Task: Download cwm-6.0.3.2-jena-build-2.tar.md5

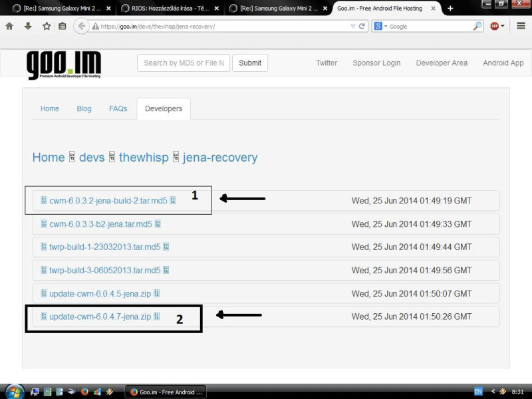Action: [x=108, y=201]
